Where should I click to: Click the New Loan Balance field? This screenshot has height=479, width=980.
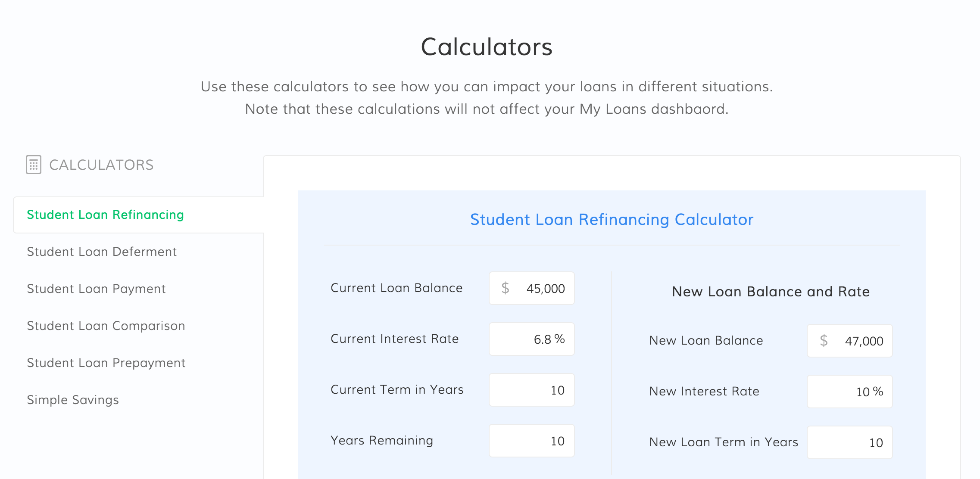[x=849, y=341]
